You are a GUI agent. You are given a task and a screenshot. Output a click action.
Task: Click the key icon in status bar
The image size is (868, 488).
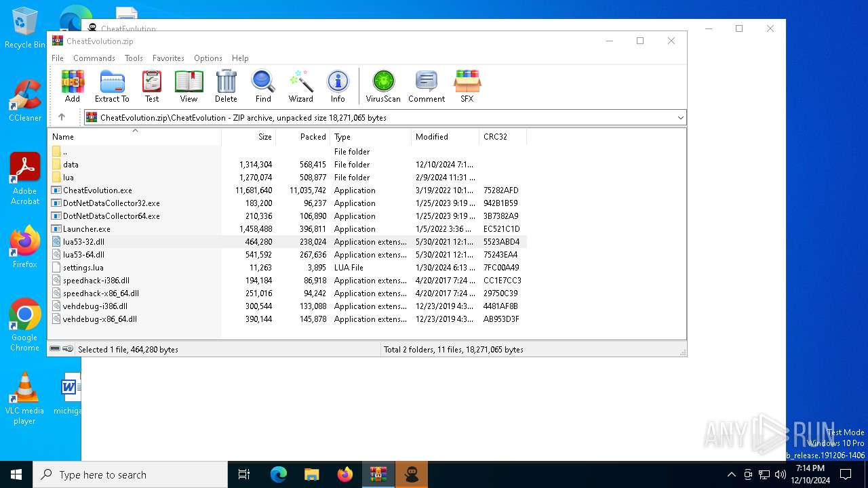[x=68, y=349]
